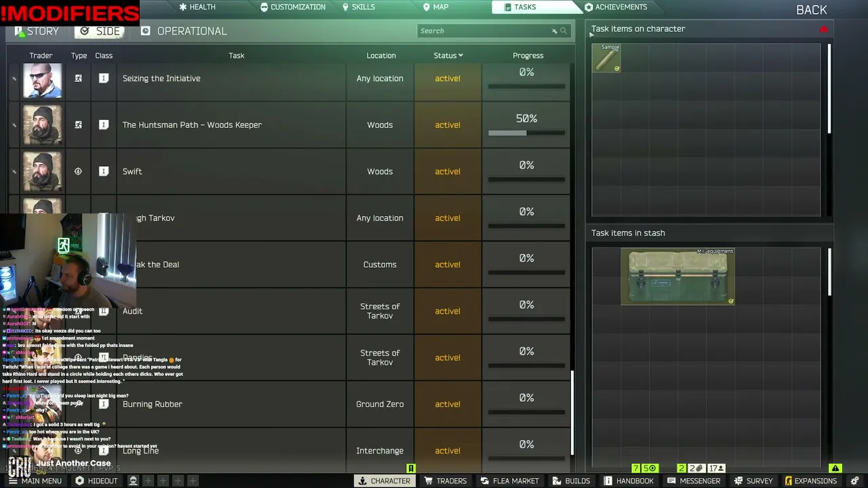The width and height of the screenshot is (868, 488).
Task: Open settings gear in bottom bar
Action: 854,481
